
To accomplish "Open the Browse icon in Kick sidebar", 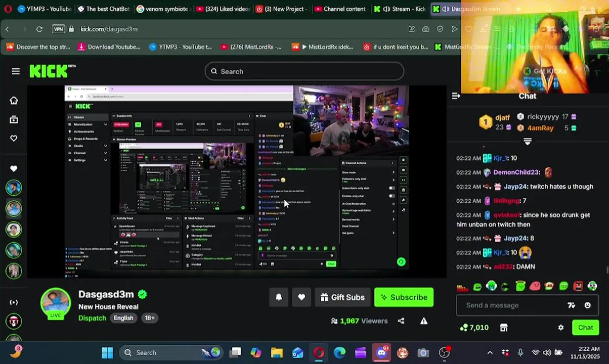I will pyautogui.click(x=14, y=119).
